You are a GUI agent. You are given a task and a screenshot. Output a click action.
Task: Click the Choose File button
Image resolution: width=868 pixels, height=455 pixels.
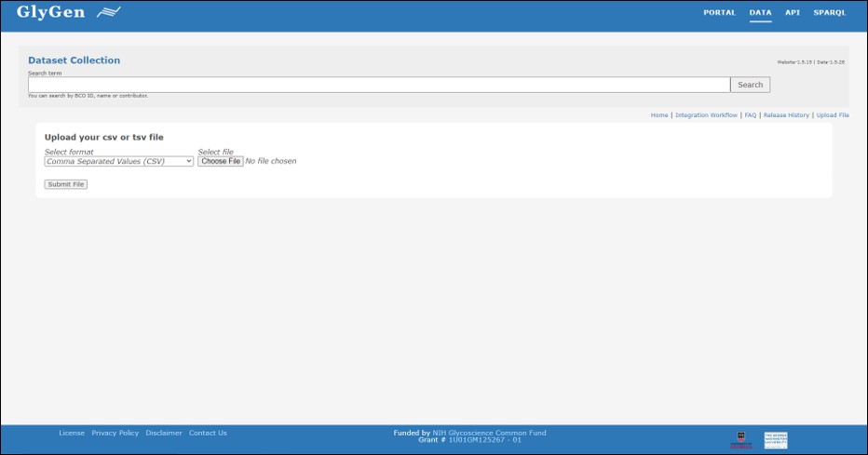click(x=221, y=161)
